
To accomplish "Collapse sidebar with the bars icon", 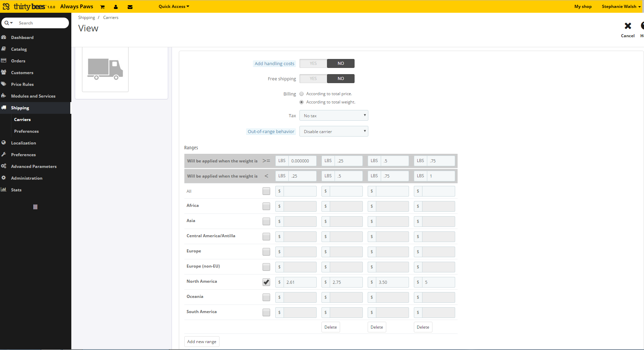I will [x=35, y=207].
